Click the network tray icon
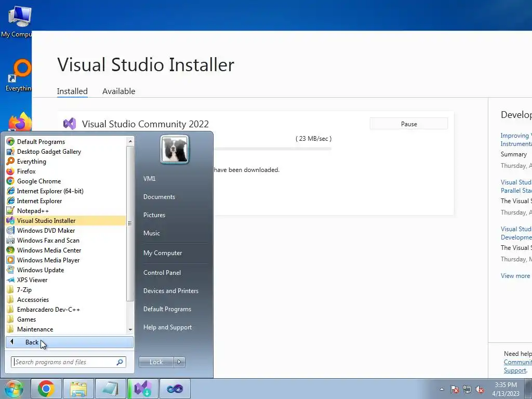Viewport: 532px width, 399px height. [x=467, y=389]
